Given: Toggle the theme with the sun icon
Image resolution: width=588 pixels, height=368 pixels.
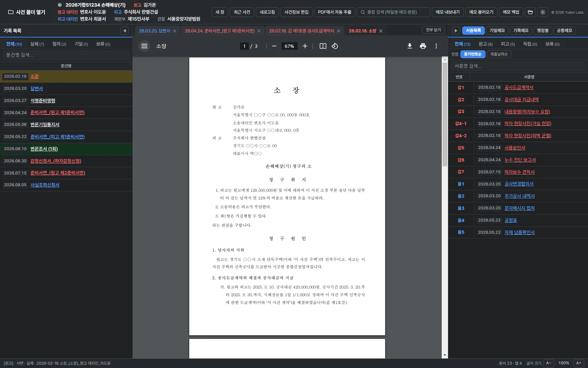Looking at the screenshot, I should point(543,12).
